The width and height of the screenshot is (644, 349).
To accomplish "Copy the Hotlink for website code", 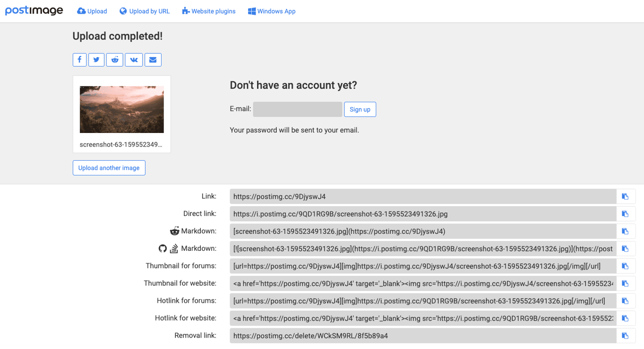I will tap(626, 318).
